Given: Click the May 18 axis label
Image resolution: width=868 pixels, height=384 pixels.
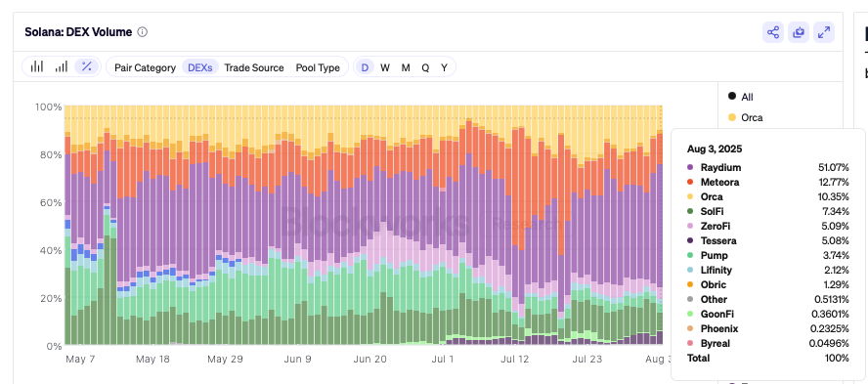Looking at the screenshot, I should click(152, 360).
